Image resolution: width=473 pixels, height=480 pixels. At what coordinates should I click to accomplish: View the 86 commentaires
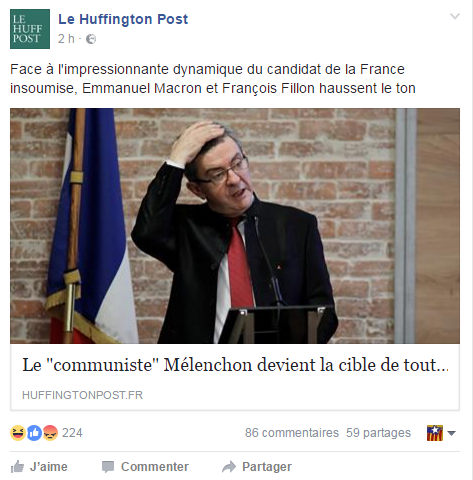click(x=292, y=433)
